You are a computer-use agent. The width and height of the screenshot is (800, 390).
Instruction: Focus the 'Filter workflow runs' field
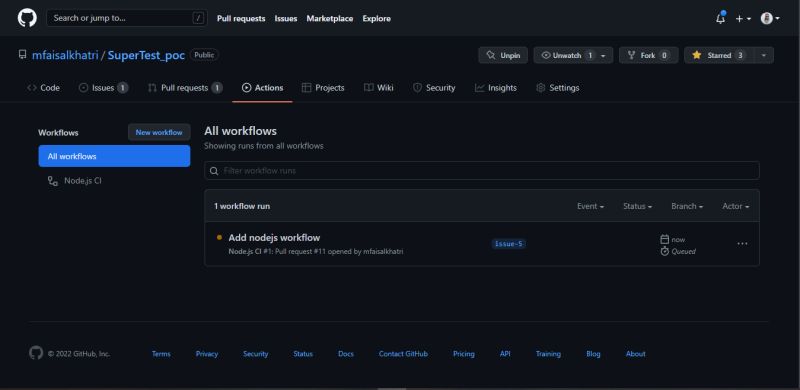[x=482, y=170]
